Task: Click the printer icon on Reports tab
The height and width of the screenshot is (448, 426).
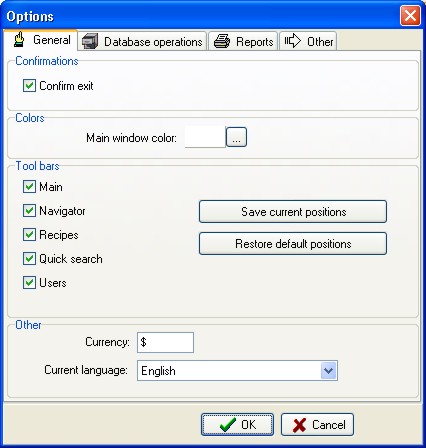Action: 222,41
